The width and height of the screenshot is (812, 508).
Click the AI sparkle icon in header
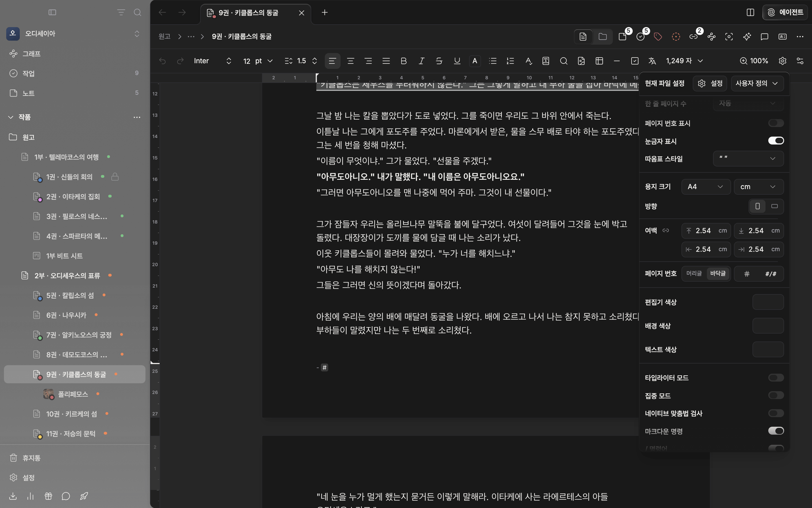[747, 37]
